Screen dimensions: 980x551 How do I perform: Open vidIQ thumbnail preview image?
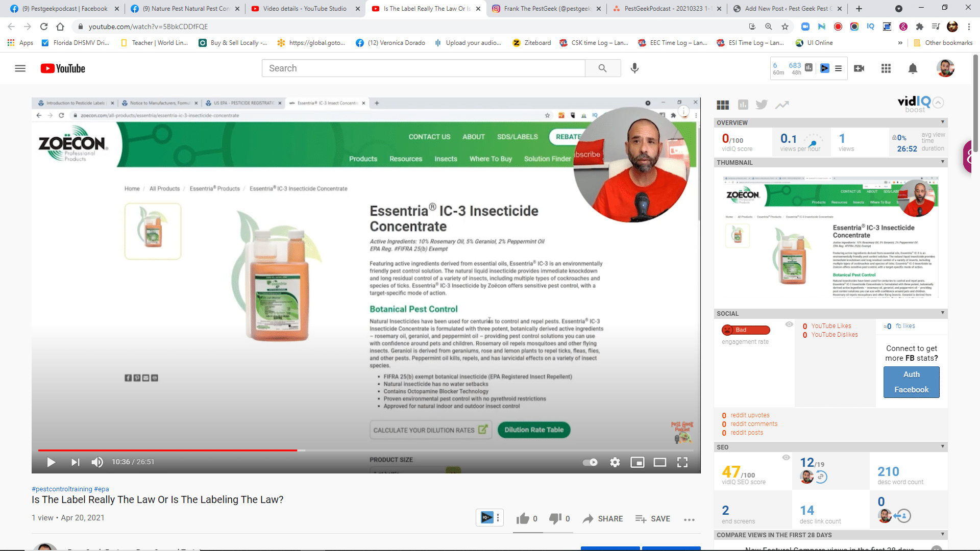click(830, 237)
